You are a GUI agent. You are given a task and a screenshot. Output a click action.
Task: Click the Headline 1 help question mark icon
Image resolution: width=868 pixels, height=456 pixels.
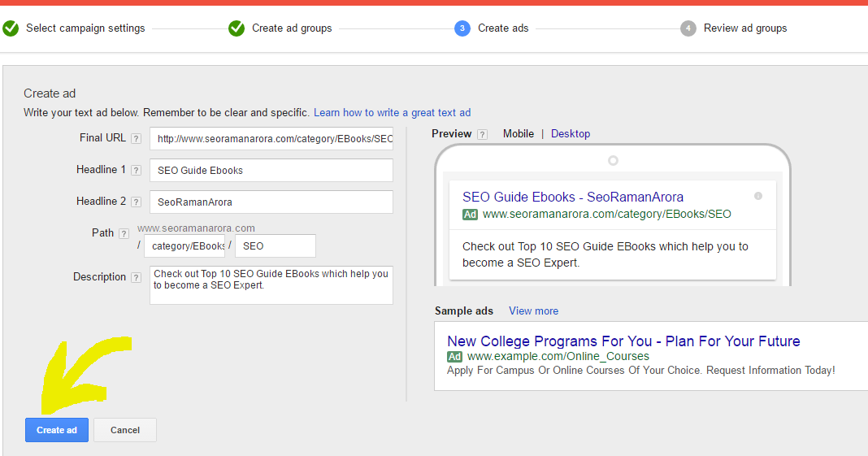[x=136, y=171]
